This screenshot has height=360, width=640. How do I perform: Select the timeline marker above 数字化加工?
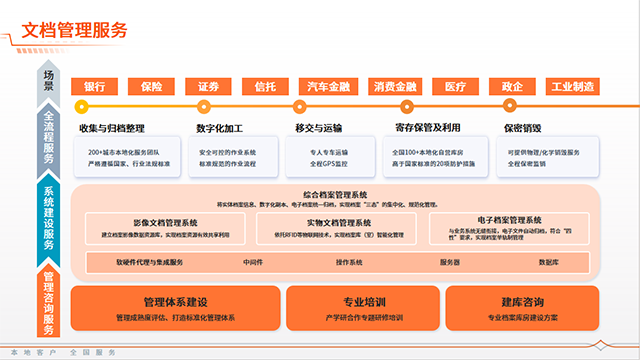(x=204, y=107)
